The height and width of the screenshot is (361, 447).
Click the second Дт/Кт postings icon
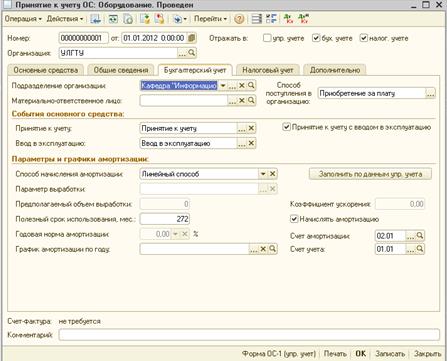tap(303, 19)
